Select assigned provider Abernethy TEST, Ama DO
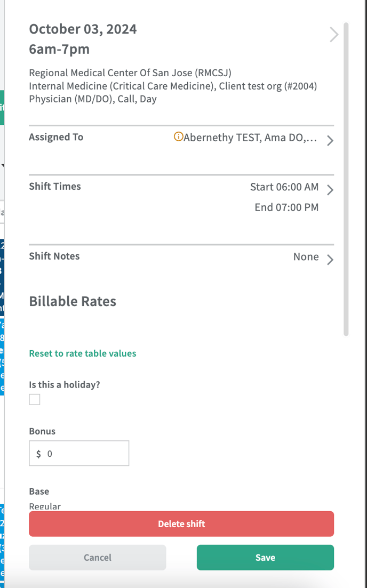 coord(250,138)
